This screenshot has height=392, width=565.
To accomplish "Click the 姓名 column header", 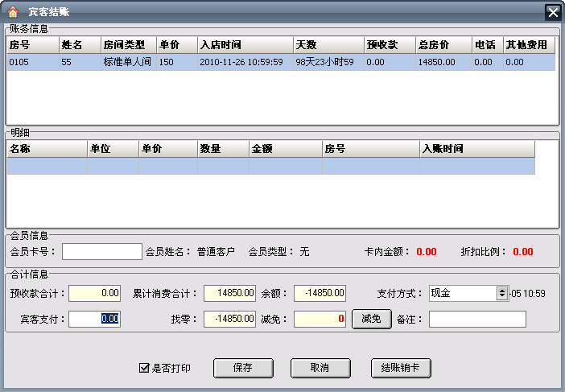I will pyautogui.click(x=80, y=45).
